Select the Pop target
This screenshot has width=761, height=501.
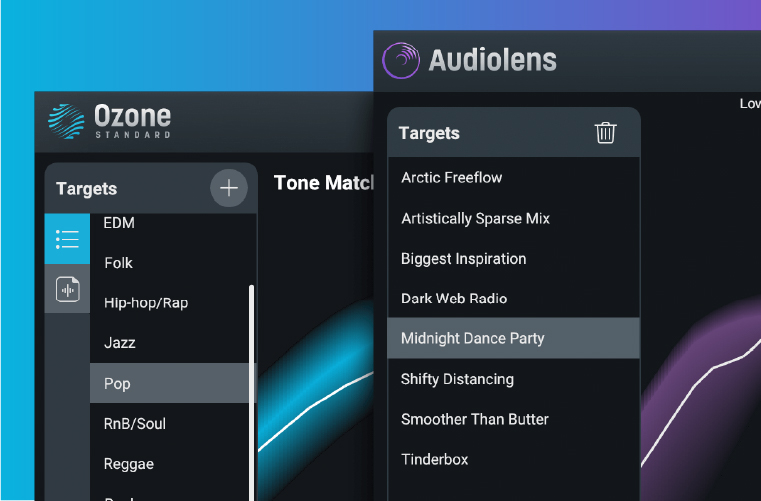click(x=118, y=383)
